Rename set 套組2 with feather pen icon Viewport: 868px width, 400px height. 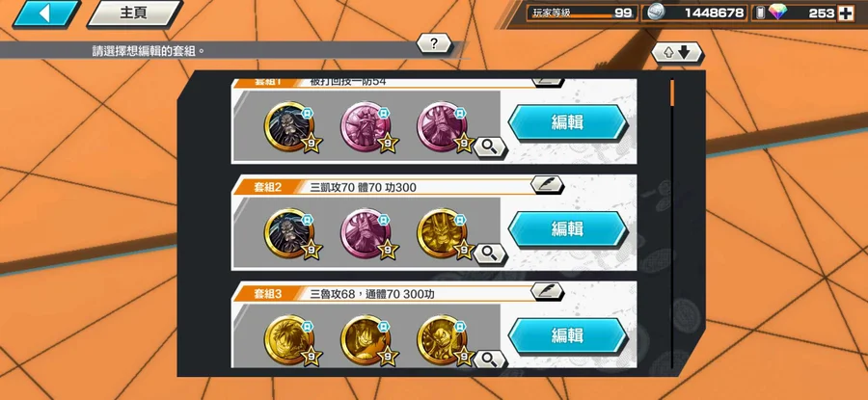coord(547,184)
